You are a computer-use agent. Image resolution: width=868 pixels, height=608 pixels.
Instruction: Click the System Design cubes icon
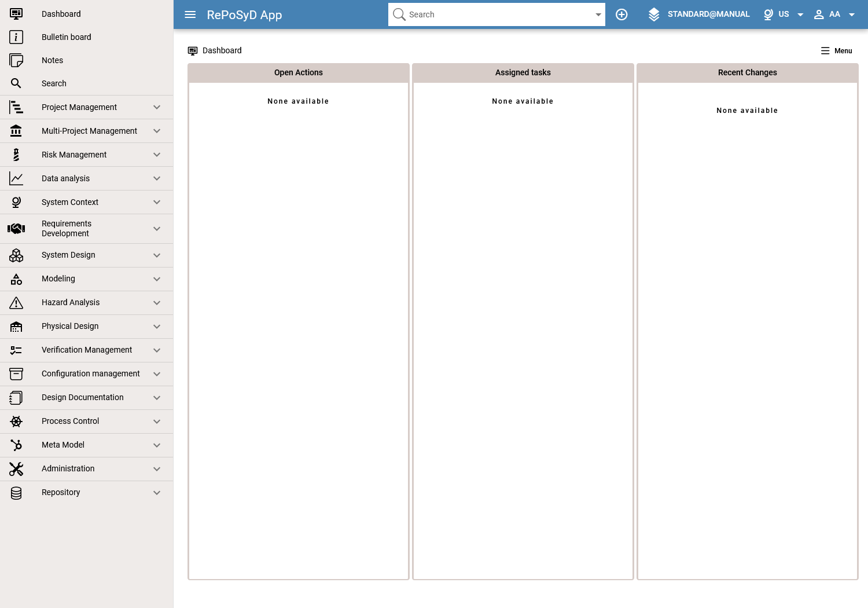point(16,255)
